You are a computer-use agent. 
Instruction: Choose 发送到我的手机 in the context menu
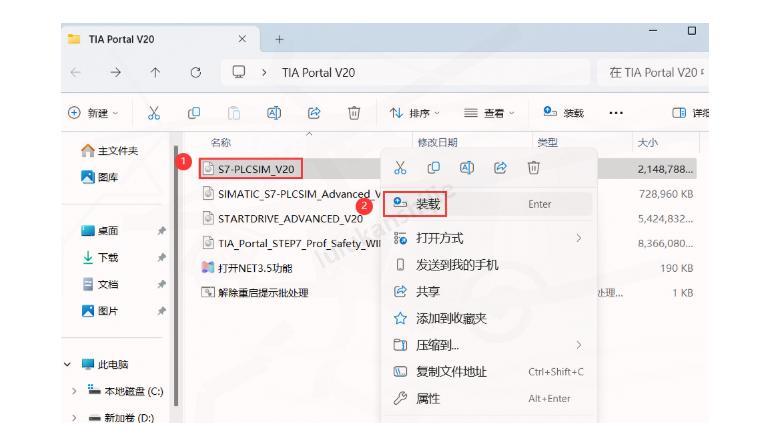488,265
